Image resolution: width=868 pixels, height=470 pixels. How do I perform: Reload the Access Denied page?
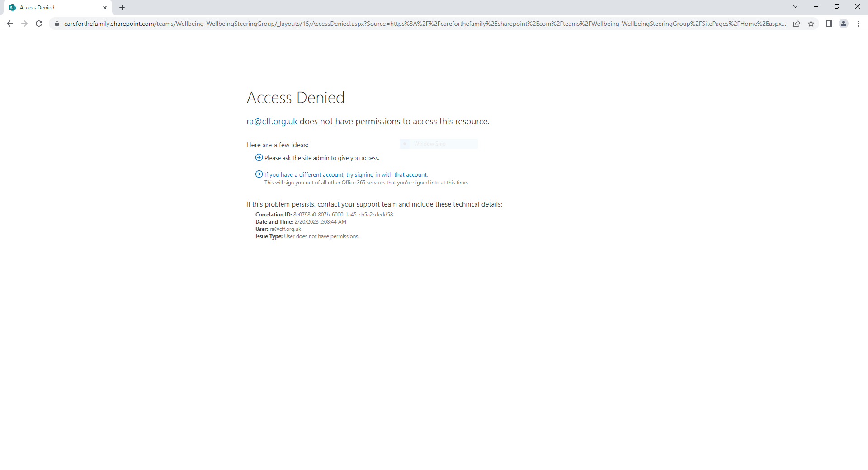[39, 23]
